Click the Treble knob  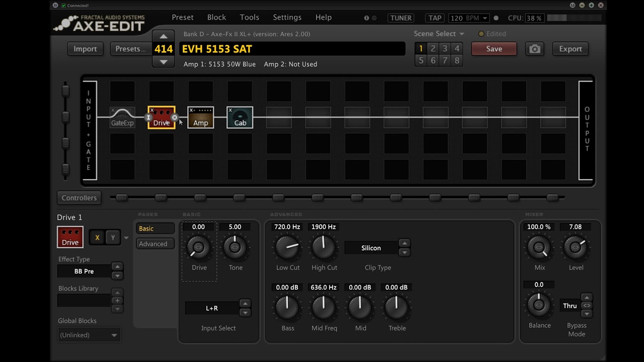(x=396, y=308)
